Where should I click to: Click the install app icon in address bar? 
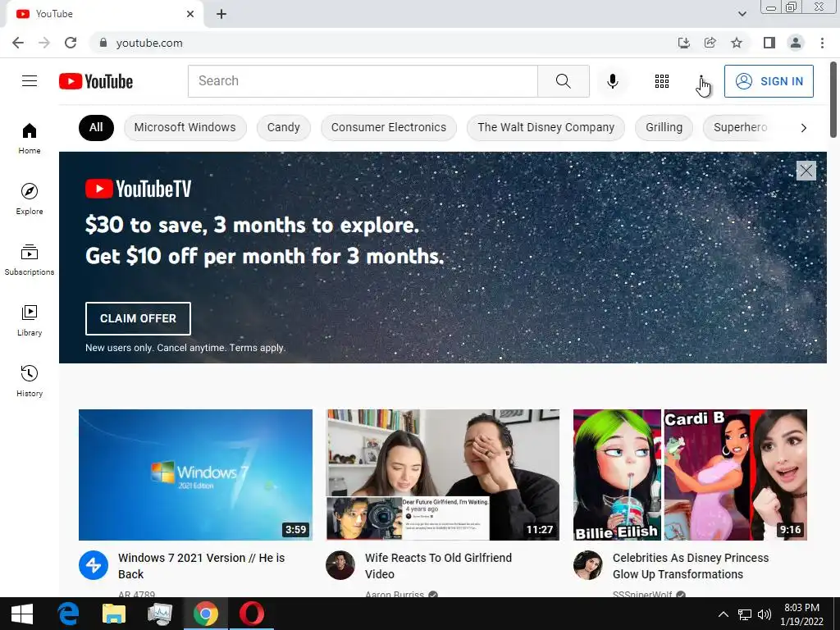(684, 43)
